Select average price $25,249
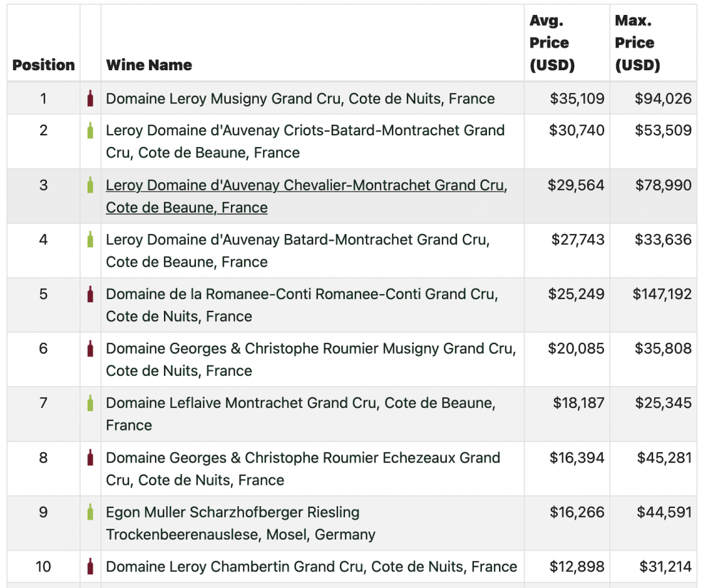703x588 pixels. pyautogui.click(x=576, y=294)
